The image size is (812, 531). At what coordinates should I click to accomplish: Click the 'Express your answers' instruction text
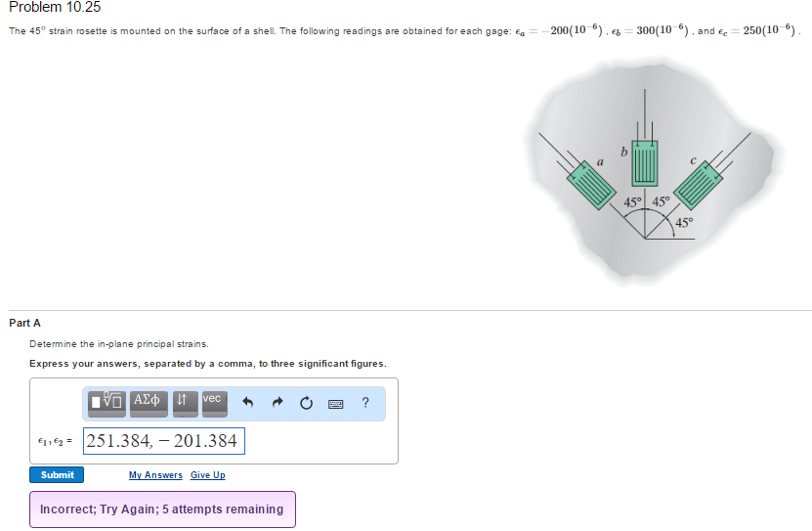[x=208, y=364]
